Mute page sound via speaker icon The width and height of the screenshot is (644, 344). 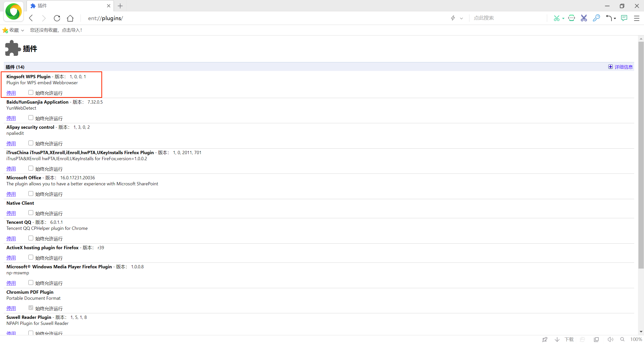click(x=610, y=339)
